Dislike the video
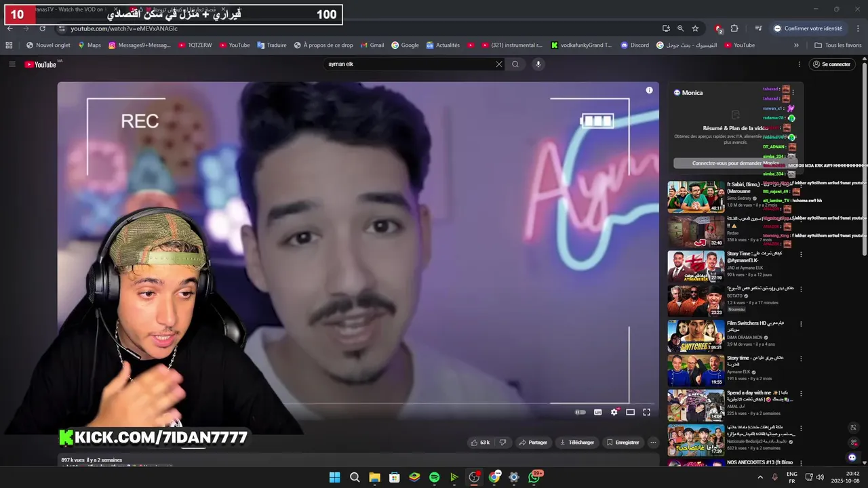Screen dimensions: 868x488 click(x=502, y=442)
